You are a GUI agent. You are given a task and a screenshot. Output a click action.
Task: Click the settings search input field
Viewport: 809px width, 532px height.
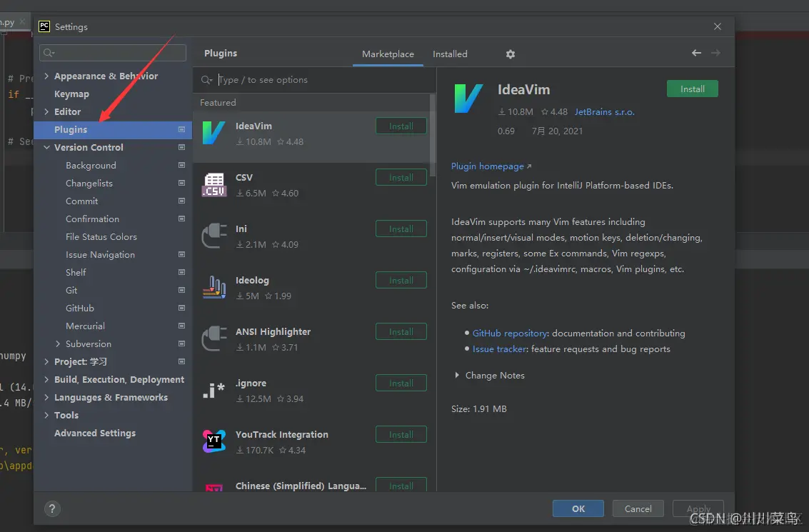113,53
